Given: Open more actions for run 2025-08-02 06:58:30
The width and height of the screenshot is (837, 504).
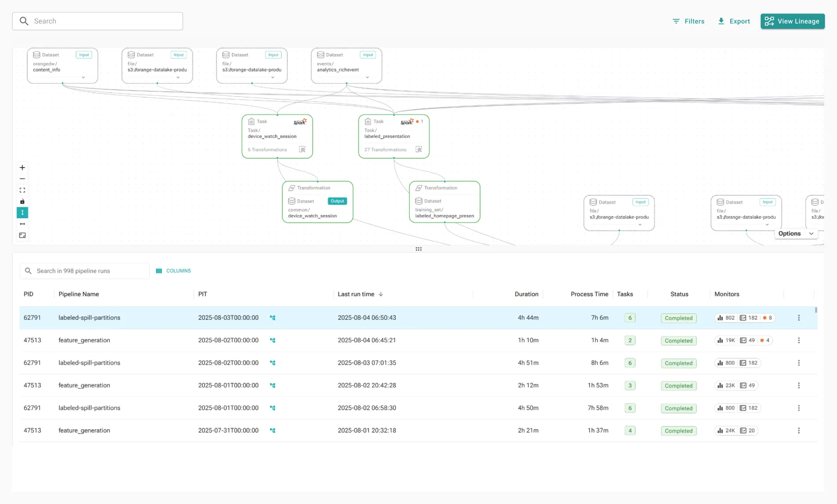Looking at the screenshot, I should pos(799,408).
